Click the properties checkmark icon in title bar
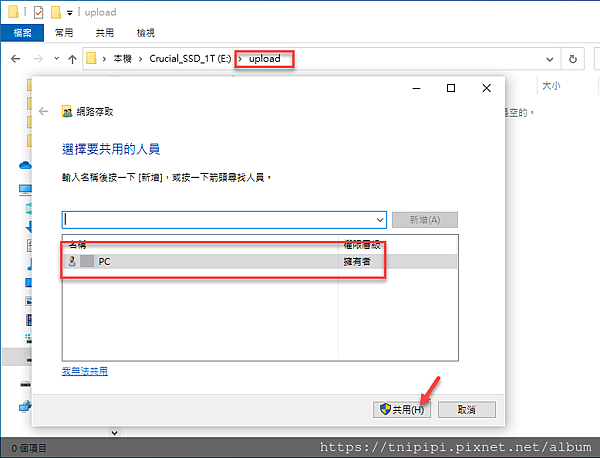 [x=39, y=13]
